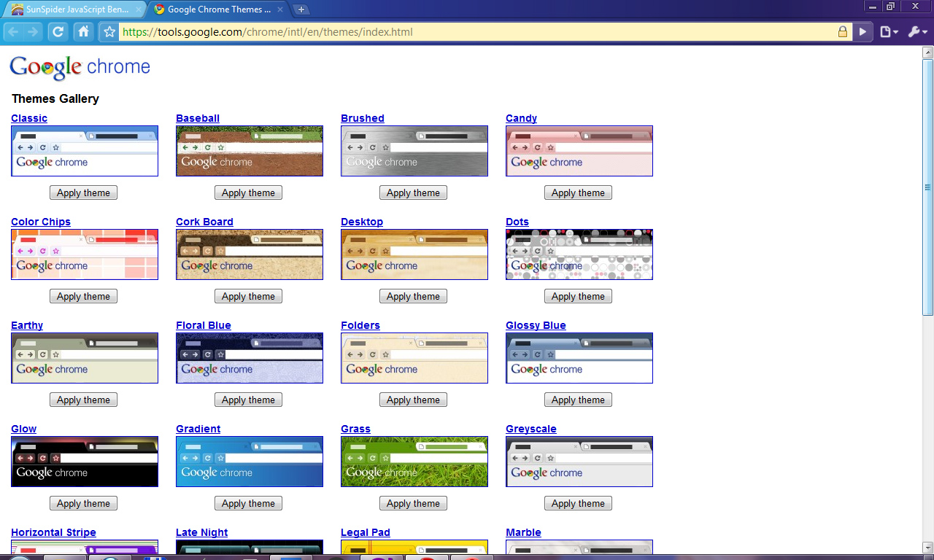Click the Forward navigation arrow
The image size is (934, 560).
point(33,32)
